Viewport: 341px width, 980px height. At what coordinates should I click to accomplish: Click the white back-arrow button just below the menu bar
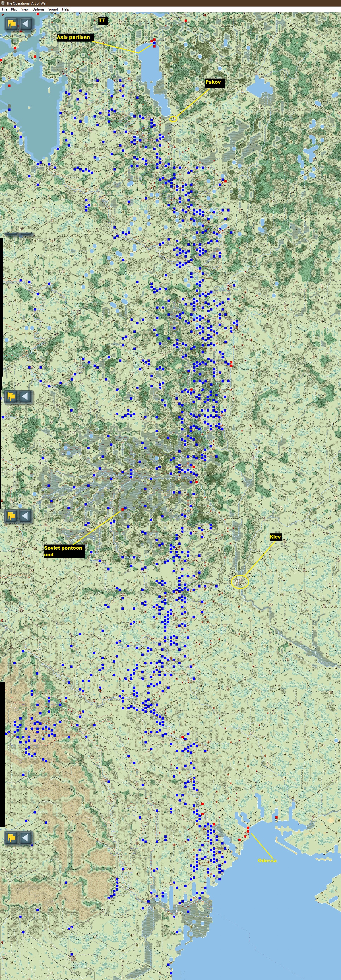(x=26, y=24)
